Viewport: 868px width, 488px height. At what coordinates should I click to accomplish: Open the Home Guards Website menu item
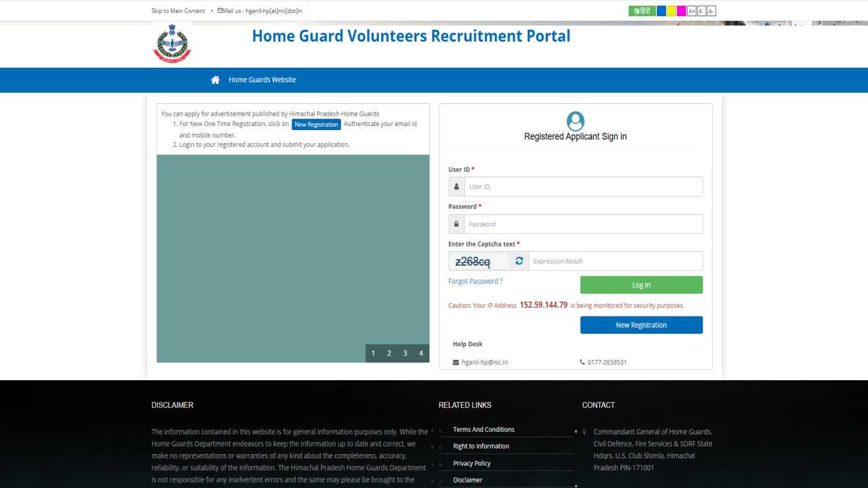pyautogui.click(x=262, y=79)
